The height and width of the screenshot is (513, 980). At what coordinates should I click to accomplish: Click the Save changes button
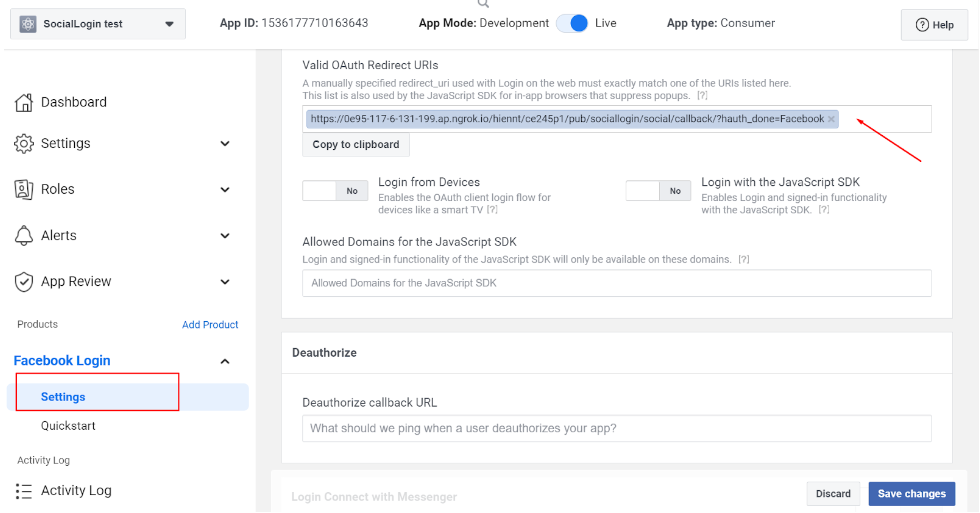(x=911, y=494)
